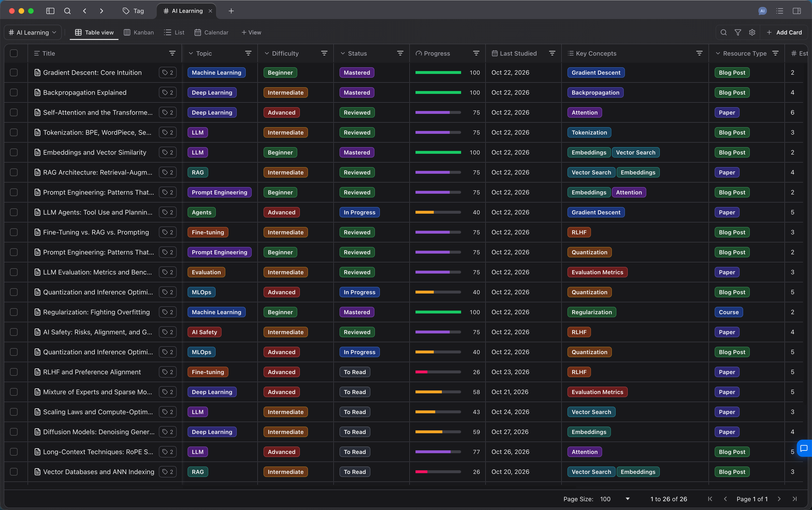Click the progress bar of RLHF row
812x510 pixels.
pos(438,372)
